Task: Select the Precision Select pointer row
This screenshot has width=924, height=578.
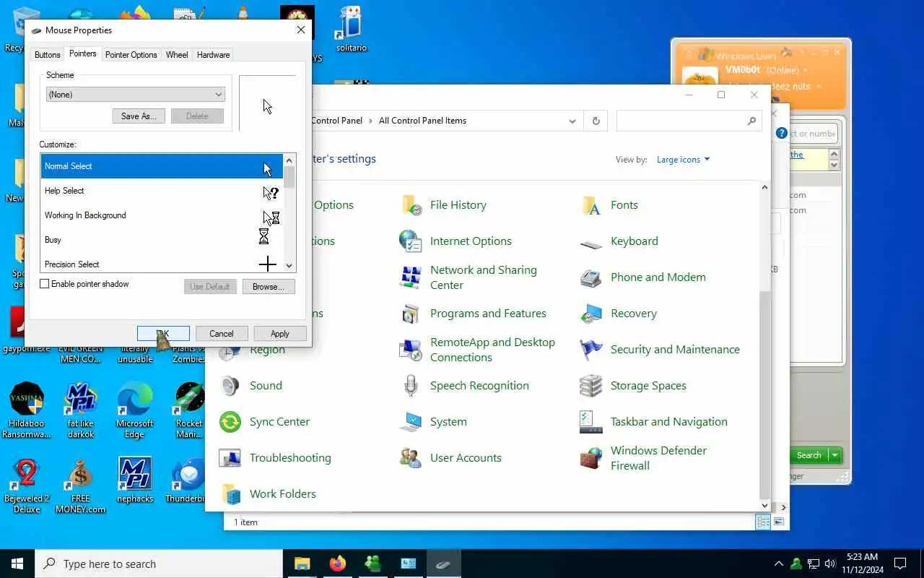Action: [162, 263]
